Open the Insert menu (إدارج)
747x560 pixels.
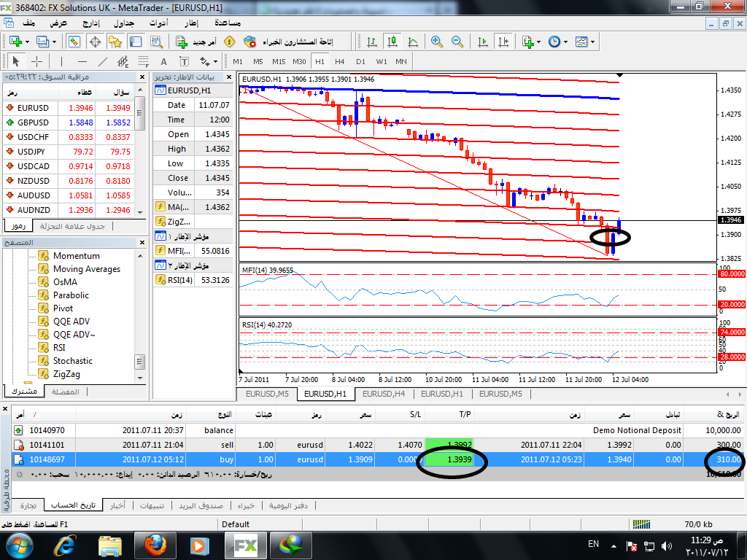click(91, 23)
